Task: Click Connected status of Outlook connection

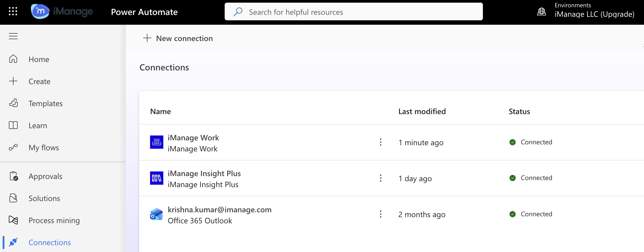Action: click(x=536, y=214)
